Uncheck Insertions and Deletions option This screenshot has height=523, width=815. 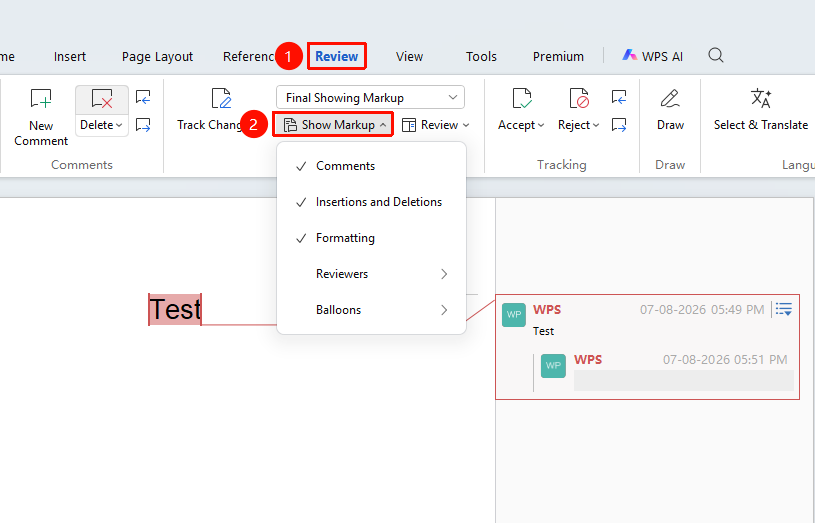tap(372, 202)
